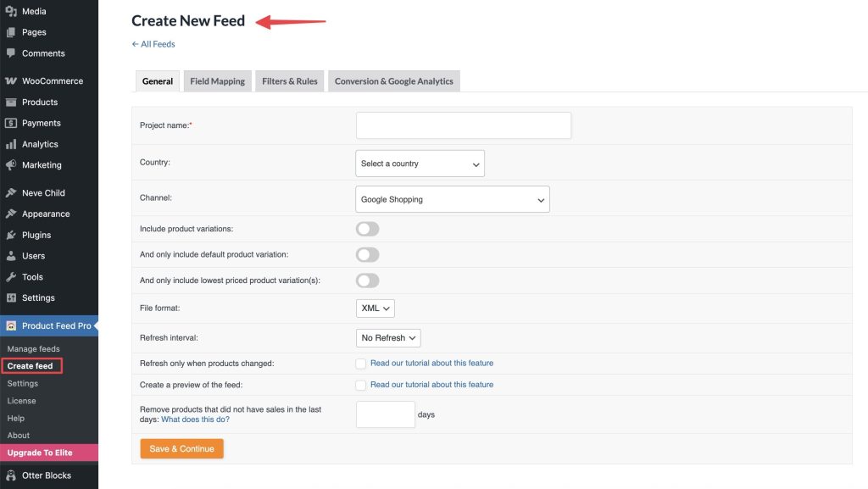Open Create feed submenu item
868x489 pixels.
tap(30, 366)
